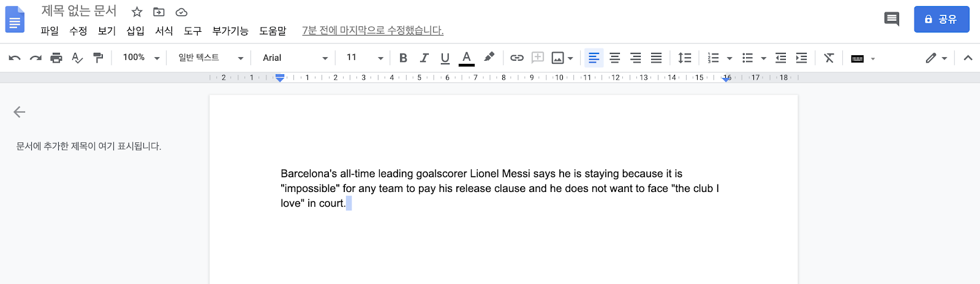Screen dimensions: 980x284
Task: Select justify alignment
Action: click(x=656, y=58)
